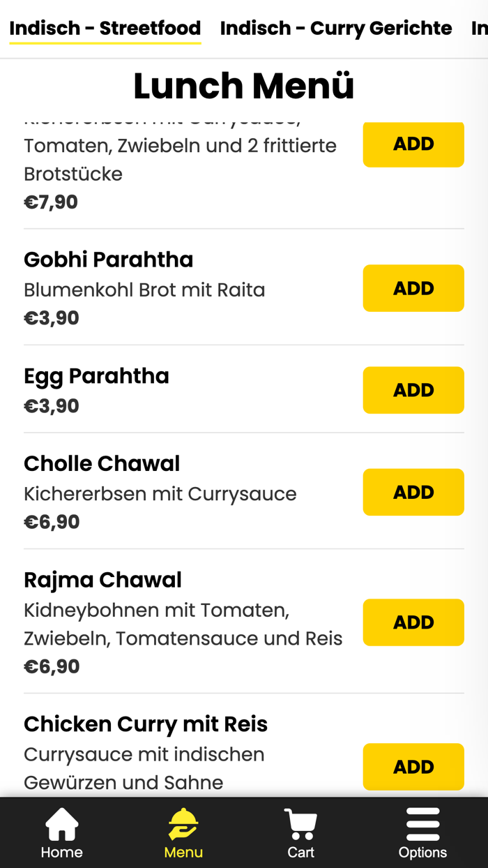Tap the Blumenkohl Brot mit Raita description
488x868 pixels.
point(144,290)
